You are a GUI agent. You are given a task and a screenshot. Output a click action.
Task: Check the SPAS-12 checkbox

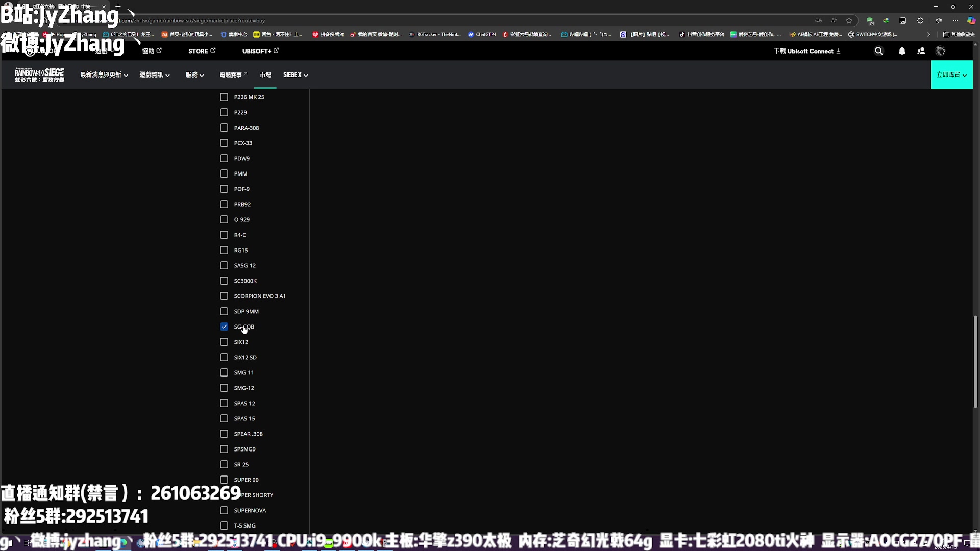point(224,403)
